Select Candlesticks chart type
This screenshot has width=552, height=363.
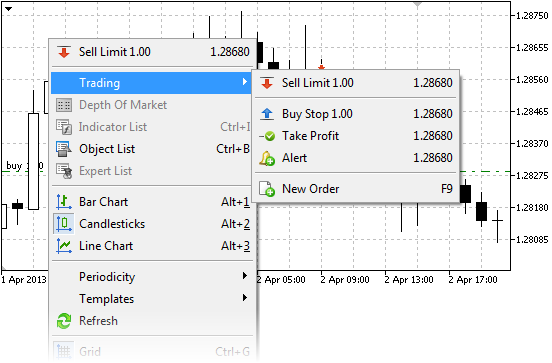(152, 224)
